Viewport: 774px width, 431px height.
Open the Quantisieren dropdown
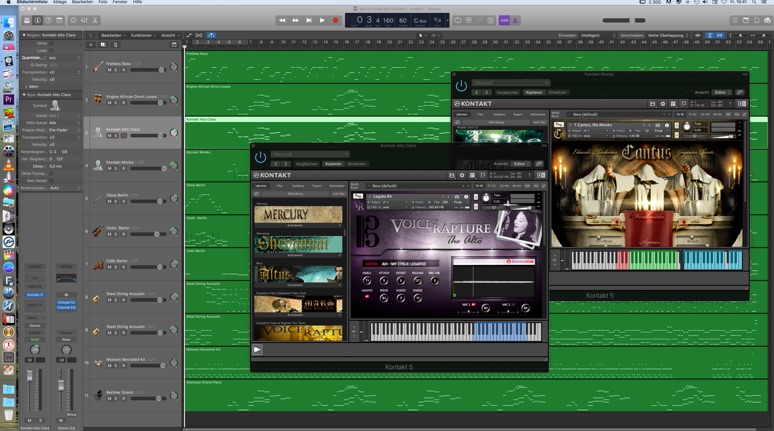coord(64,58)
